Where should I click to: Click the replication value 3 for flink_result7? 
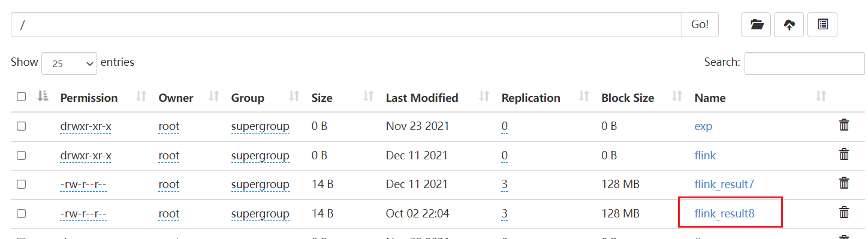point(505,184)
